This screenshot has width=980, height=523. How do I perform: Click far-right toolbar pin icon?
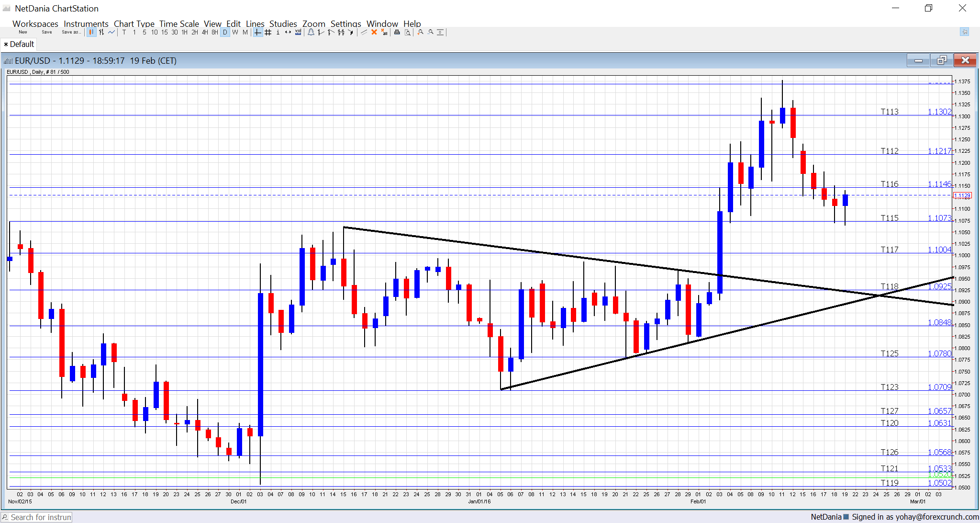tap(964, 32)
